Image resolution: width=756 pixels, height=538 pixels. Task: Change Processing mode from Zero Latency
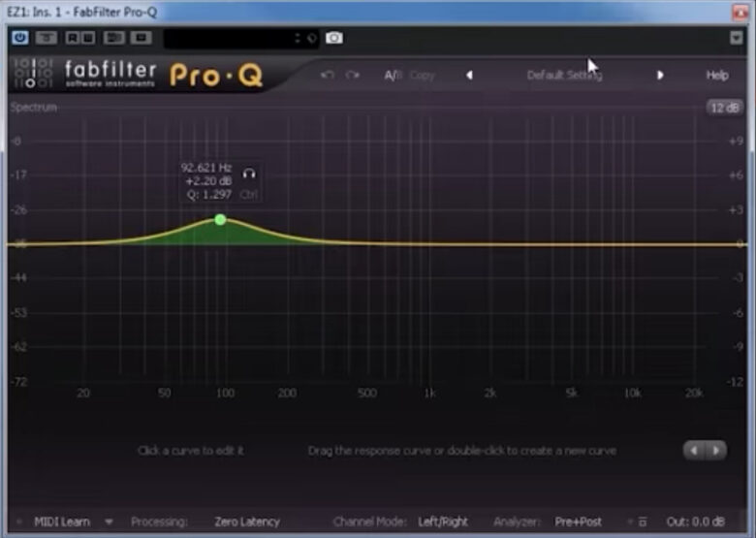click(247, 522)
